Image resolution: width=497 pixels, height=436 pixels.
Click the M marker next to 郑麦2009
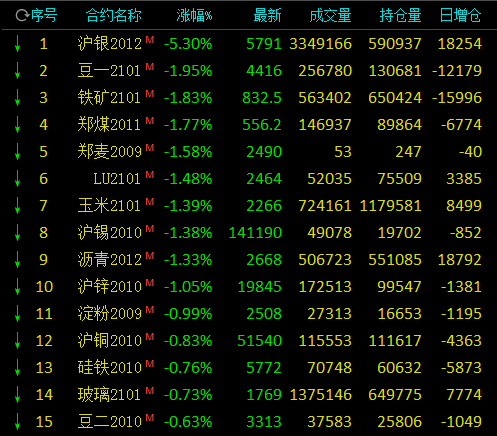(150, 148)
